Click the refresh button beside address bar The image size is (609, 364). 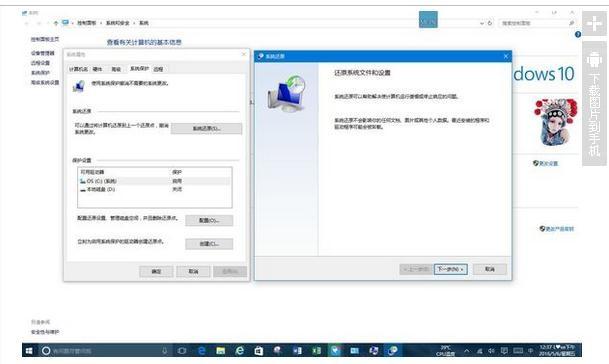pyautogui.click(x=490, y=23)
